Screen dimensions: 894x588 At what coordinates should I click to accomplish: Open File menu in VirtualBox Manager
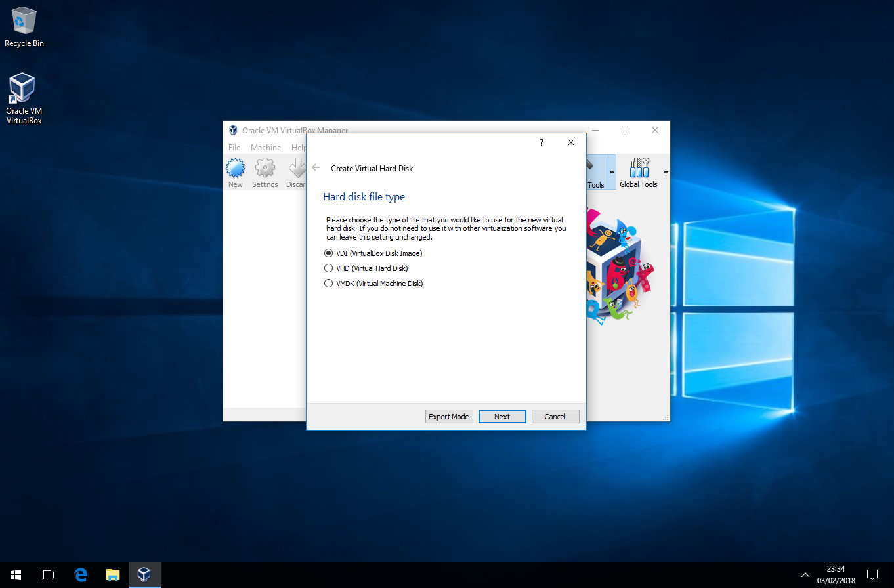234,148
